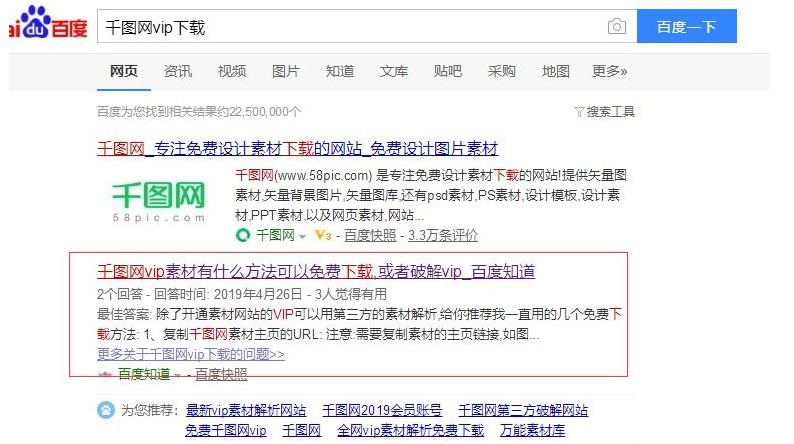
Task: Open suggestion 全网vip素材解析免费下载
Action: (x=411, y=430)
